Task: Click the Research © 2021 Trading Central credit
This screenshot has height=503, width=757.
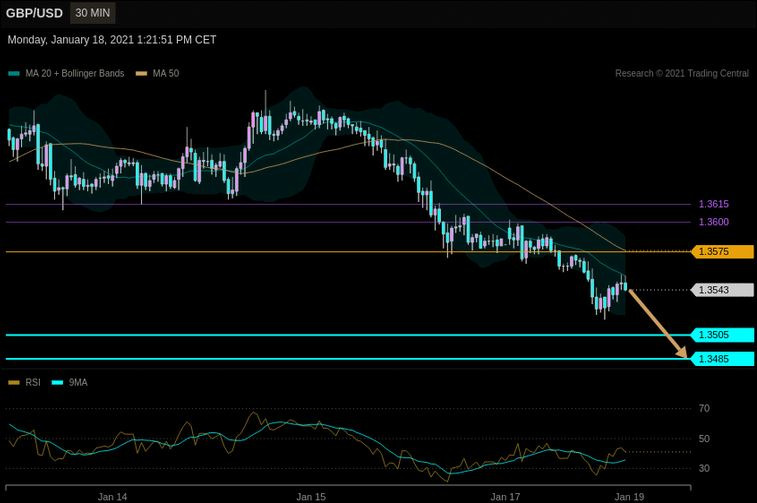Action: click(682, 73)
